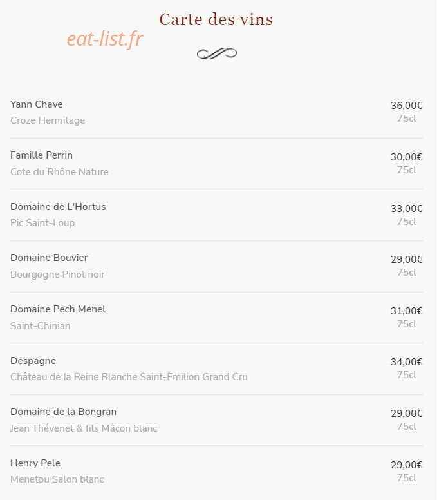The width and height of the screenshot is (448, 500).
Task: Select the Yann Chave wine entry
Action: [36, 104]
